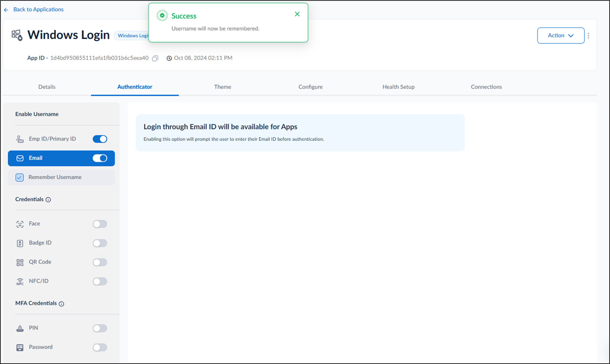The width and height of the screenshot is (610, 364).
Task: Click the Windows Login type badge
Action: pyautogui.click(x=132, y=35)
